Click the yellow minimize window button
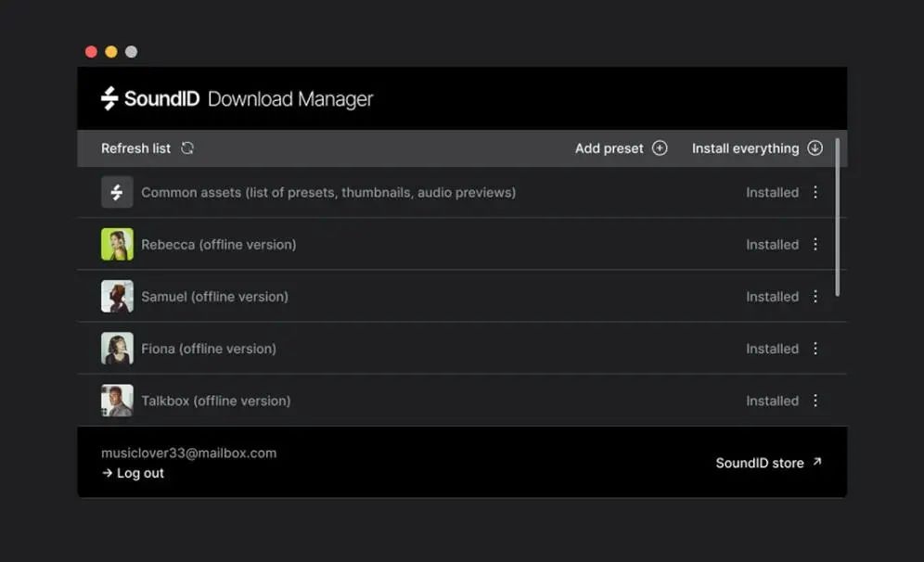The image size is (924, 562). (111, 52)
